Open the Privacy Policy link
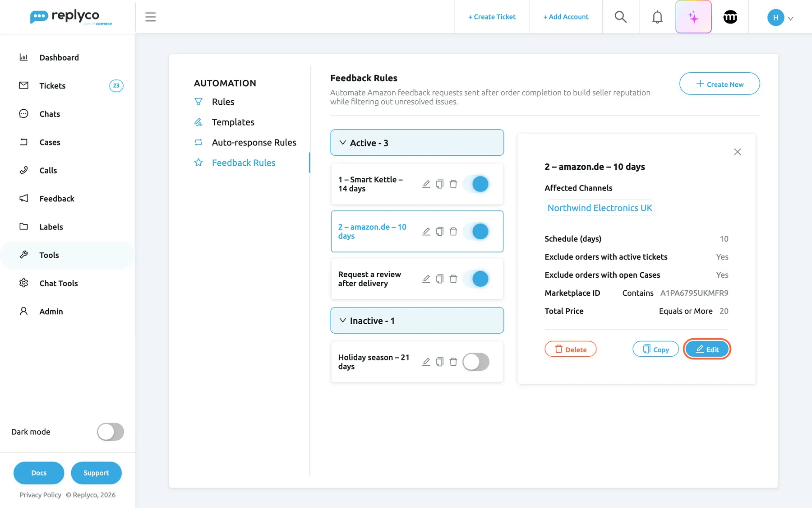 tap(40, 495)
